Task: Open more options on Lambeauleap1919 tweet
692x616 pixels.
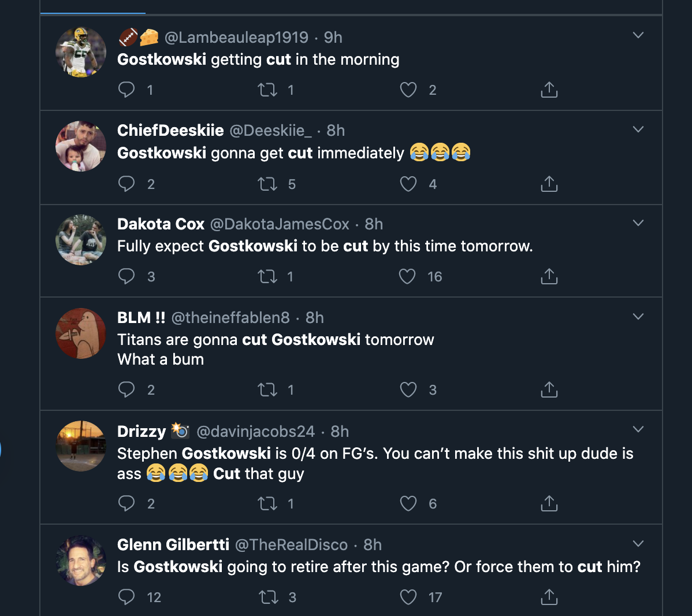Action: [x=638, y=35]
